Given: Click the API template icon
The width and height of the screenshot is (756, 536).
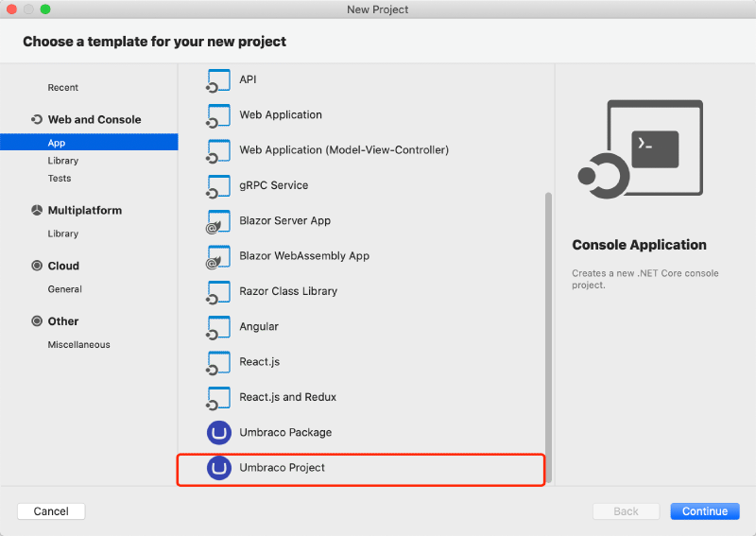Looking at the screenshot, I should [x=218, y=80].
